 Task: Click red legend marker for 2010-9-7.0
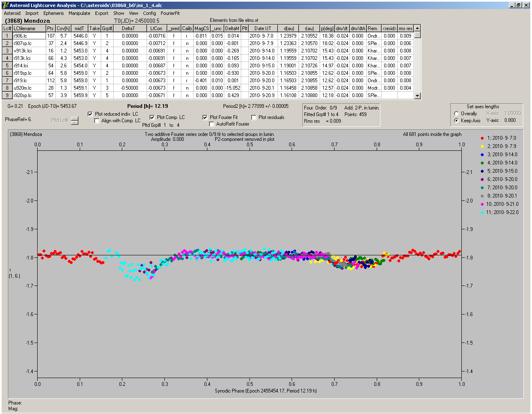(x=482, y=138)
